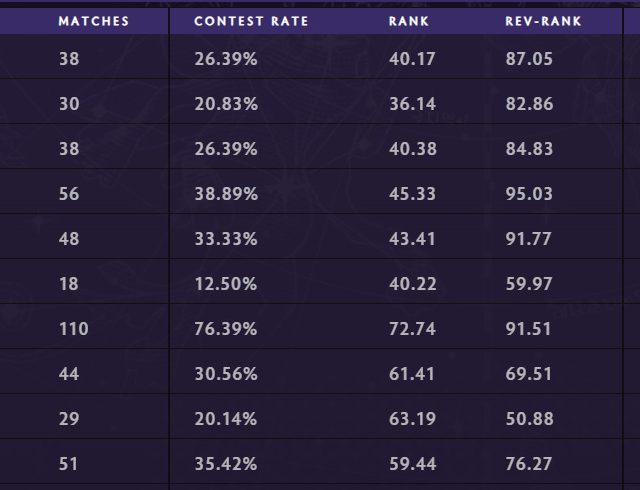Sort by the CONTEST RATE column header

[251, 21]
